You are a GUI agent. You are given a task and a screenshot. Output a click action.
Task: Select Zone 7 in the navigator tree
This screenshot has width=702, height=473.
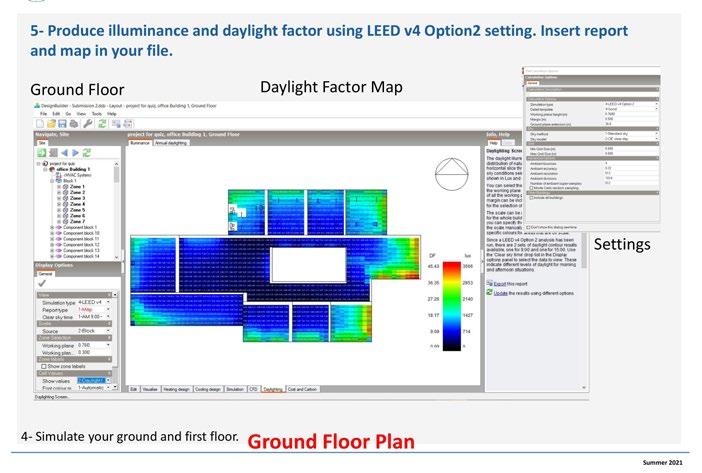coord(77,222)
